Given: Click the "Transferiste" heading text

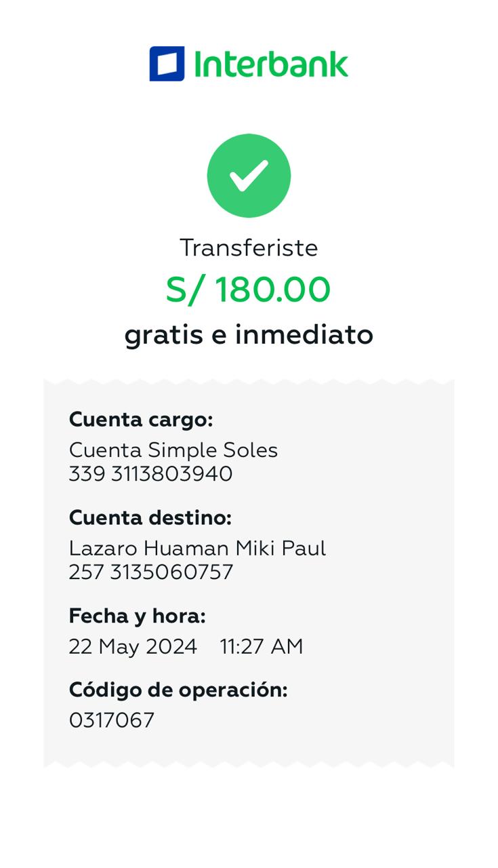Looking at the screenshot, I should 249,248.
